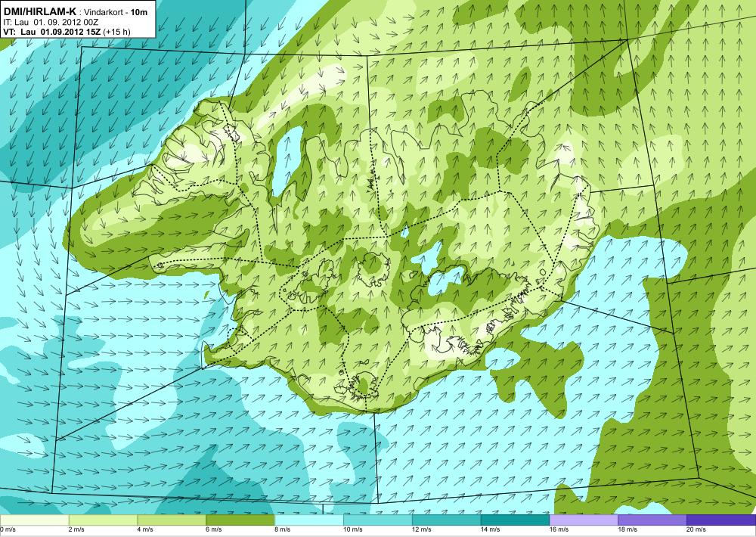Pick the pale cyan 8–10 m/s legend swatch
The height and width of the screenshot is (537, 756).
pyautogui.click(x=308, y=520)
